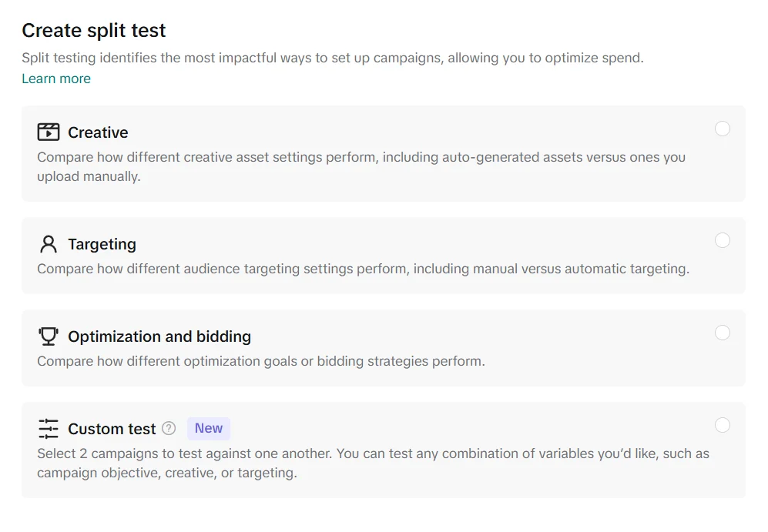Click the Creative card title
The width and height of the screenshot is (768, 532).
(98, 132)
